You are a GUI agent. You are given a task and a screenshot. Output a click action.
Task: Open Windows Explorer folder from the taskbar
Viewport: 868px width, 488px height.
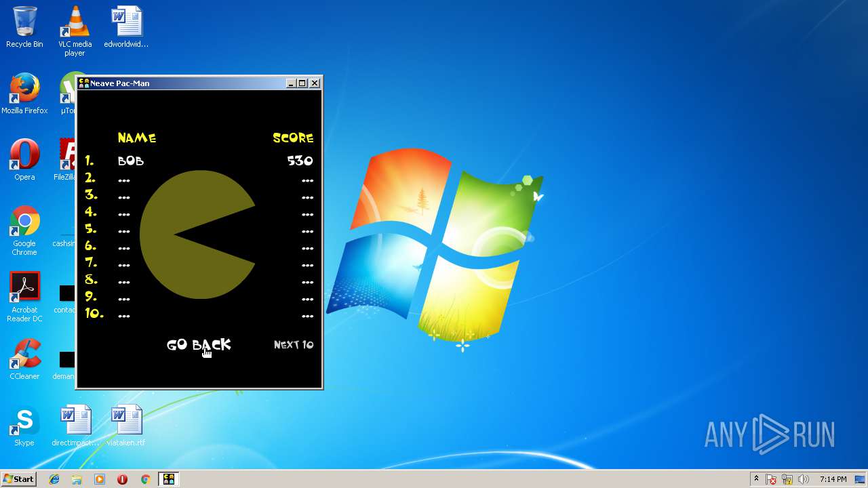[77, 479]
